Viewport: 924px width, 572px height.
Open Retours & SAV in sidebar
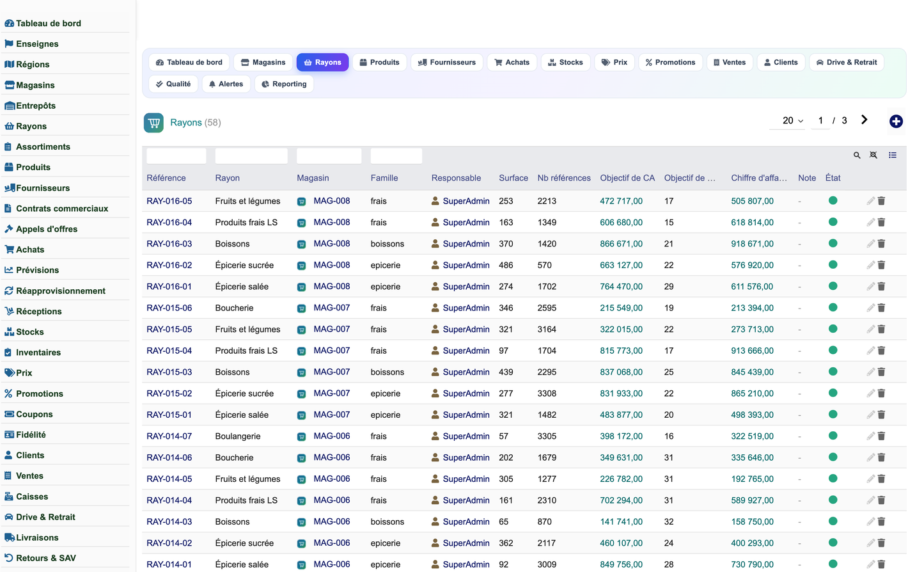point(45,558)
